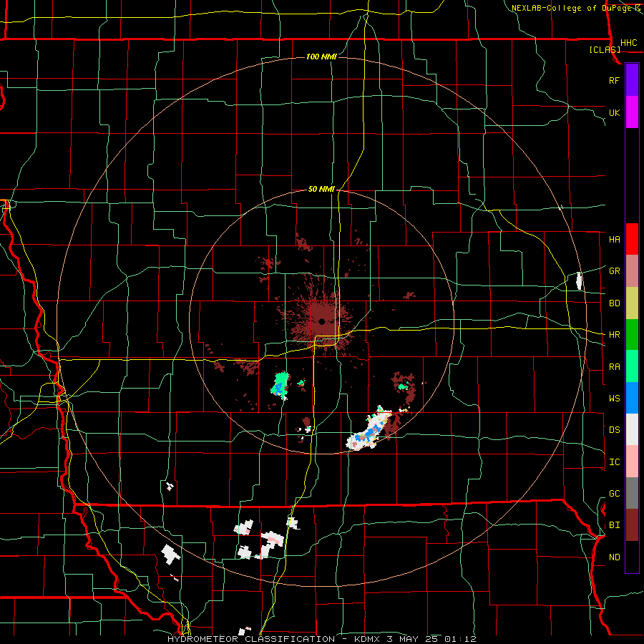Click the 'HR' legend label
This screenshot has height=644, width=644.
click(x=614, y=335)
